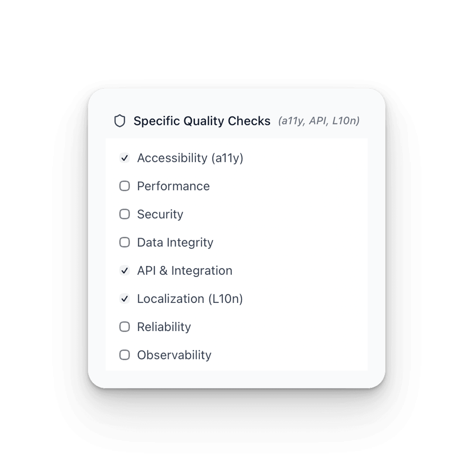
Task: Click the Localization (L10n) label
Action: pos(190,298)
